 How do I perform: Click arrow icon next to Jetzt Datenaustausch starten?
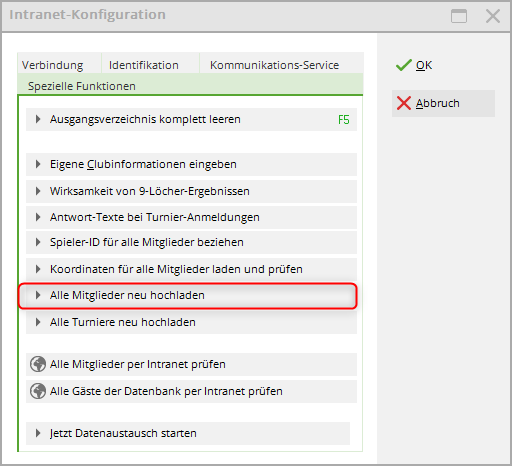(x=38, y=433)
